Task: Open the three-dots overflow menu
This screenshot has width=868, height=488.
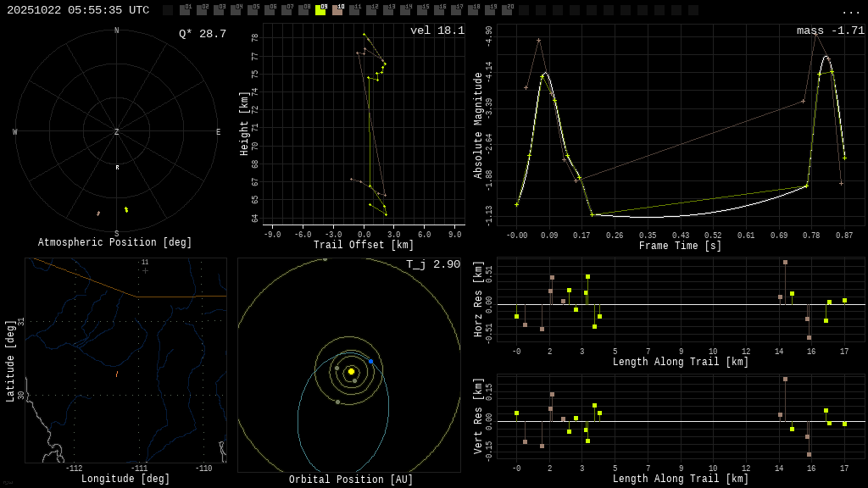Action: [x=850, y=11]
